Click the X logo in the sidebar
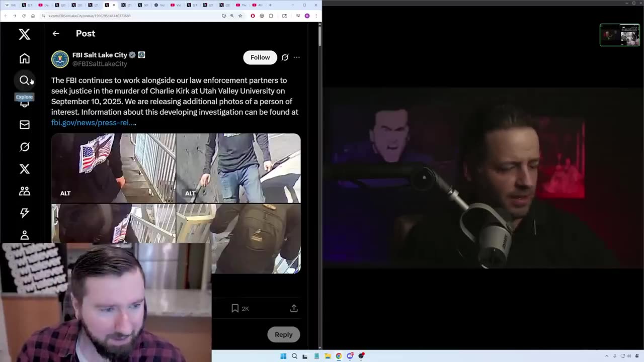The height and width of the screenshot is (362, 644). (x=24, y=34)
